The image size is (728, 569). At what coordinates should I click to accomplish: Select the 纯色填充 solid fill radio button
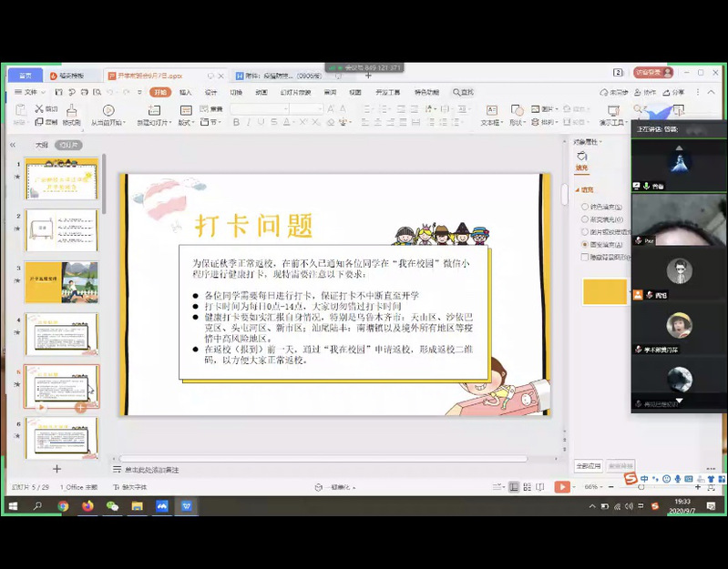[585, 207]
